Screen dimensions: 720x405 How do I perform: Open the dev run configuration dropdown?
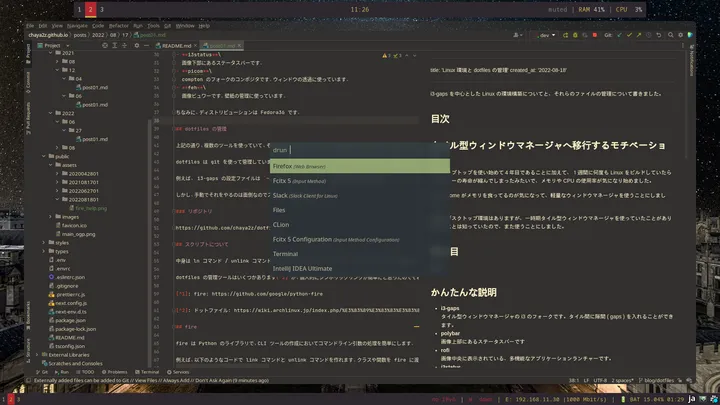coord(545,35)
